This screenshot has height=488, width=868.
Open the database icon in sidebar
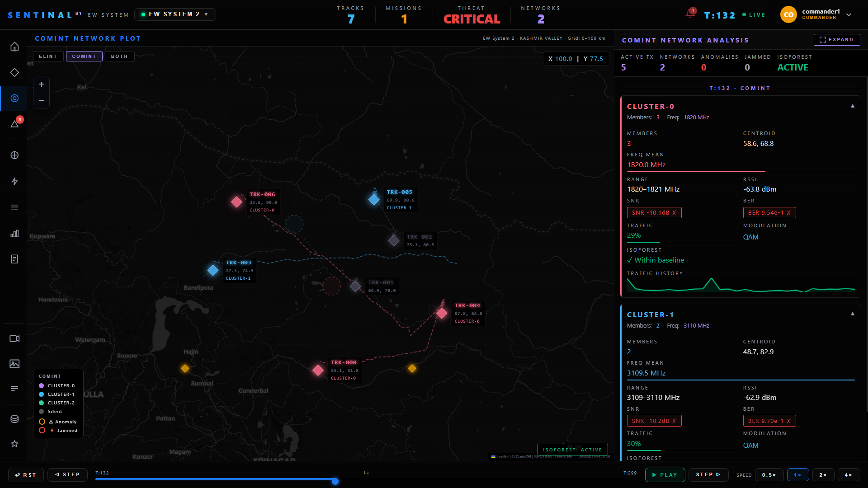point(14,419)
